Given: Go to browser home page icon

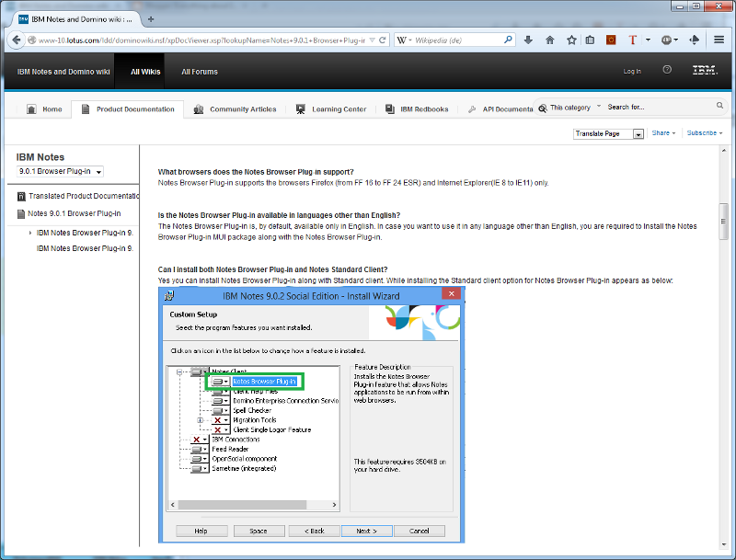Looking at the screenshot, I should 550,40.
